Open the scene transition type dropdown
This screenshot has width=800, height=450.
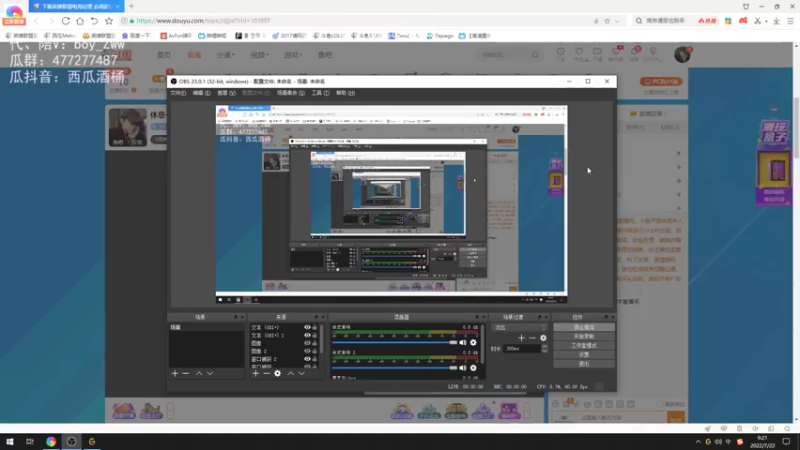[519, 328]
